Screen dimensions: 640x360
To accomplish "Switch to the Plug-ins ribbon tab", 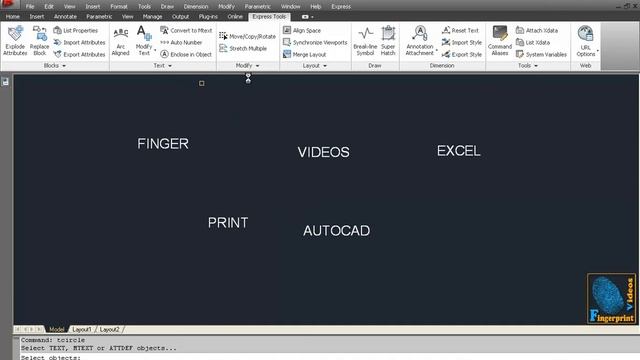I will [x=208, y=17].
